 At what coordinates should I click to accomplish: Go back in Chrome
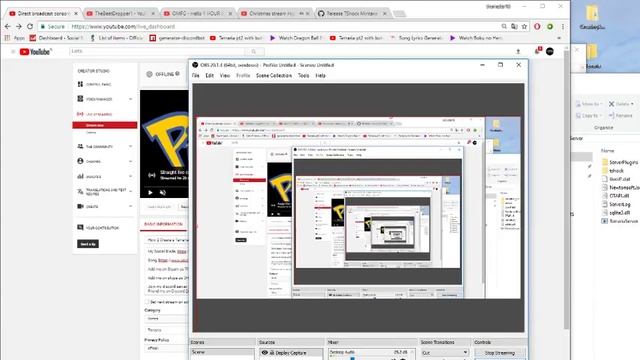pos(8,26)
